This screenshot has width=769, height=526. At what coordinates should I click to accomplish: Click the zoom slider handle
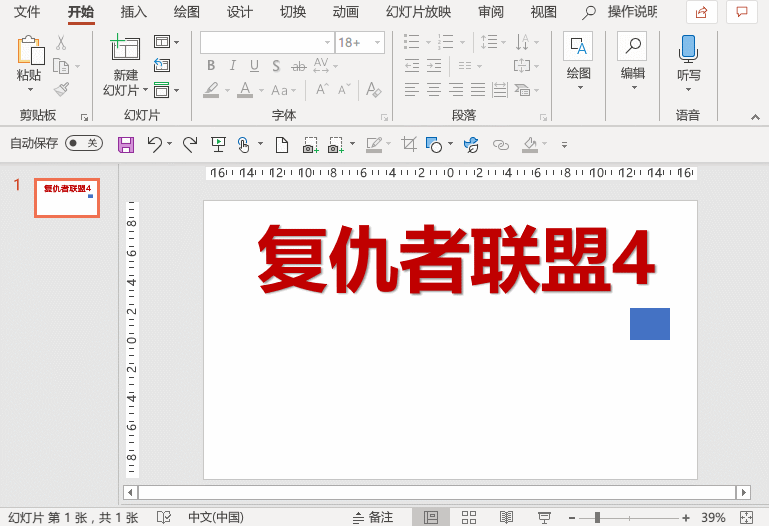click(597, 517)
